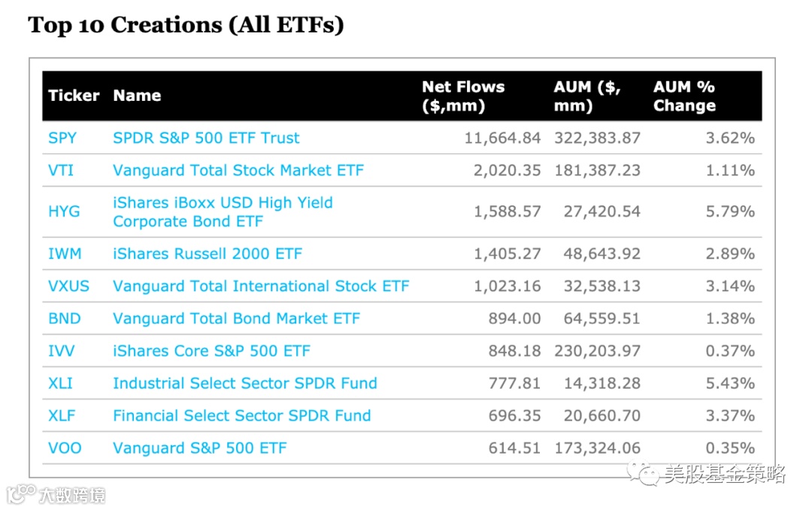
Task: Open Vanguard Total Bond Market ETF link
Action: pos(236,319)
